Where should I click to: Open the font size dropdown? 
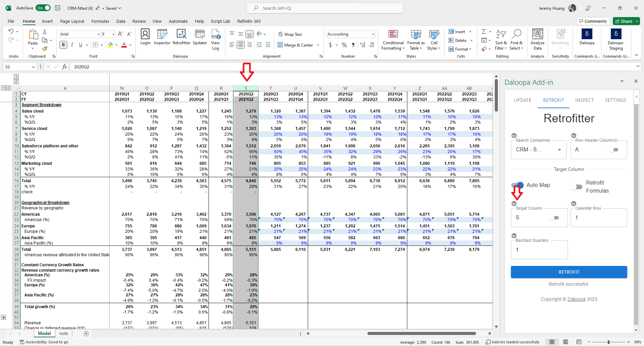pos(113,34)
